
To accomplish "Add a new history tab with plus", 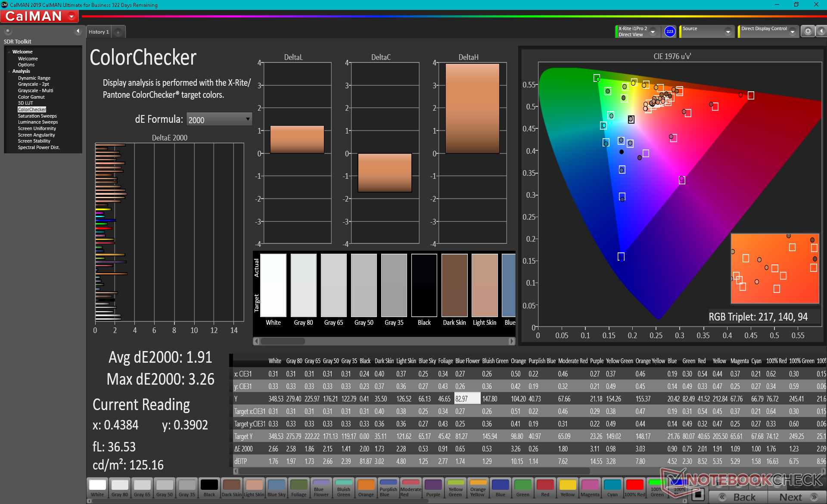I will pyautogui.click(x=118, y=32).
